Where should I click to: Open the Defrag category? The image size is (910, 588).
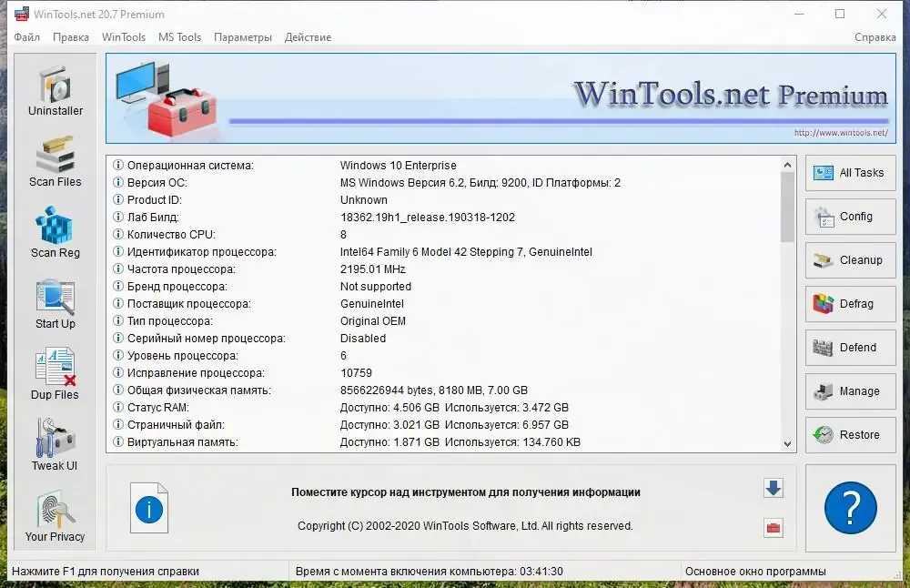pyautogui.click(x=850, y=304)
